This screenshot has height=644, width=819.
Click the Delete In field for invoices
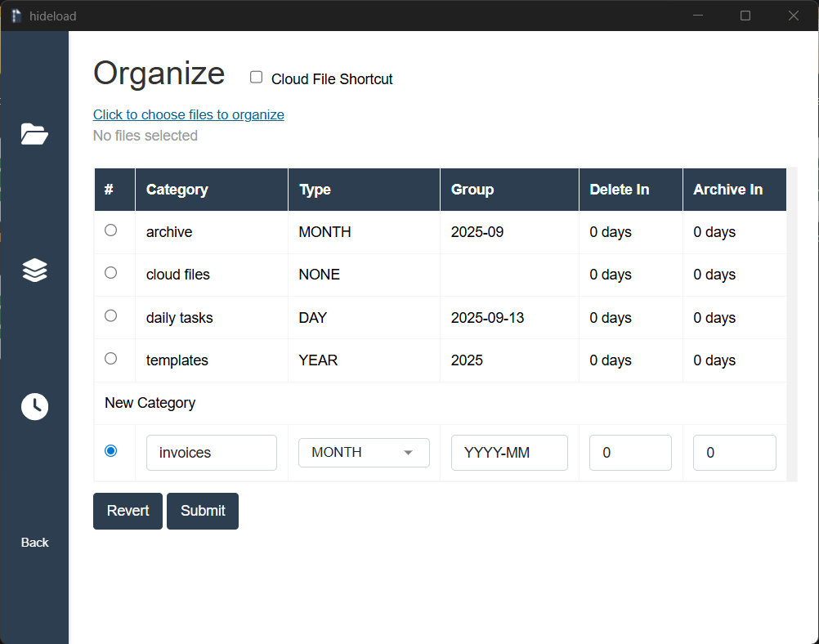(630, 452)
